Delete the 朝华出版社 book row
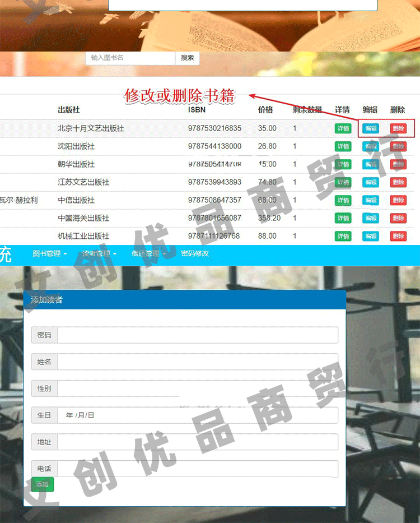Screen dimensions: 420x523 tap(398, 164)
